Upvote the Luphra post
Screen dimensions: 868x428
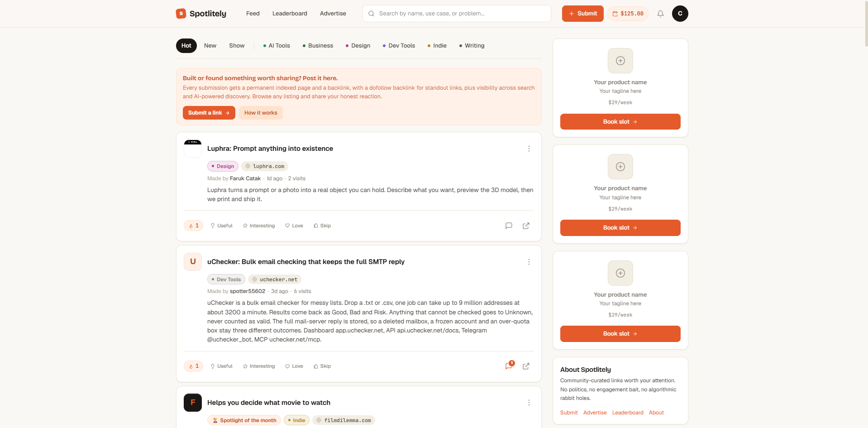[x=194, y=226]
